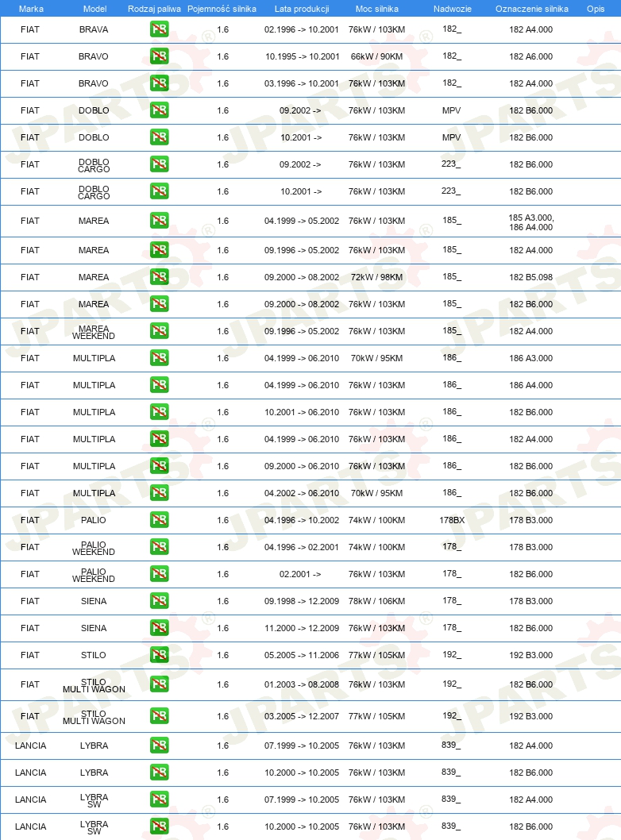This screenshot has width=621, height=840.
Task: Click the 03.1996 -> 10.2001 production years
Action: pyautogui.click(x=302, y=83)
